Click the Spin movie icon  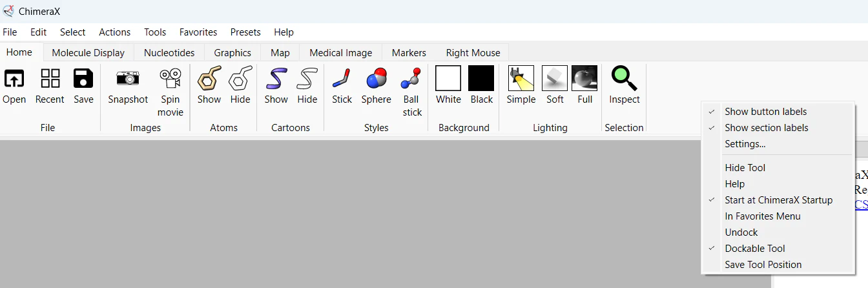pos(170,79)
